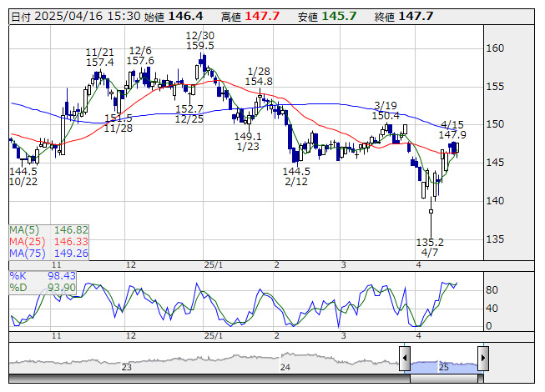Click the 24 year marker in overview
This screenshot has height=392, width=545.
(x=285, y=367)
